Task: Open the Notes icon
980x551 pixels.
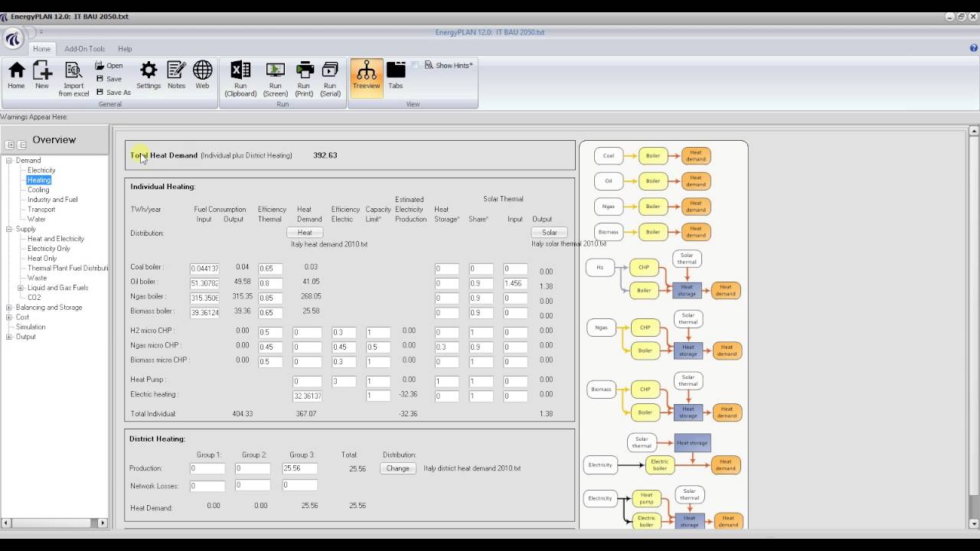Action: (176, 75)
